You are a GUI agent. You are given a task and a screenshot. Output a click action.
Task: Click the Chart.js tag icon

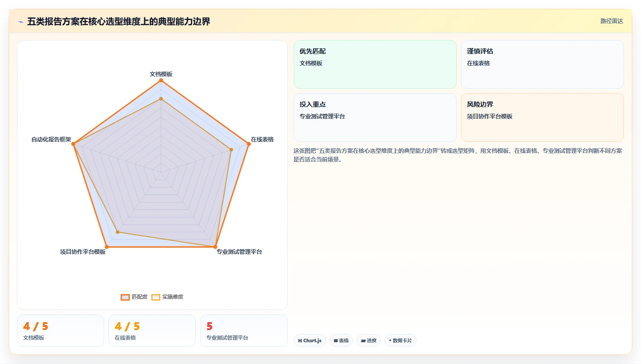click(300, 341)
